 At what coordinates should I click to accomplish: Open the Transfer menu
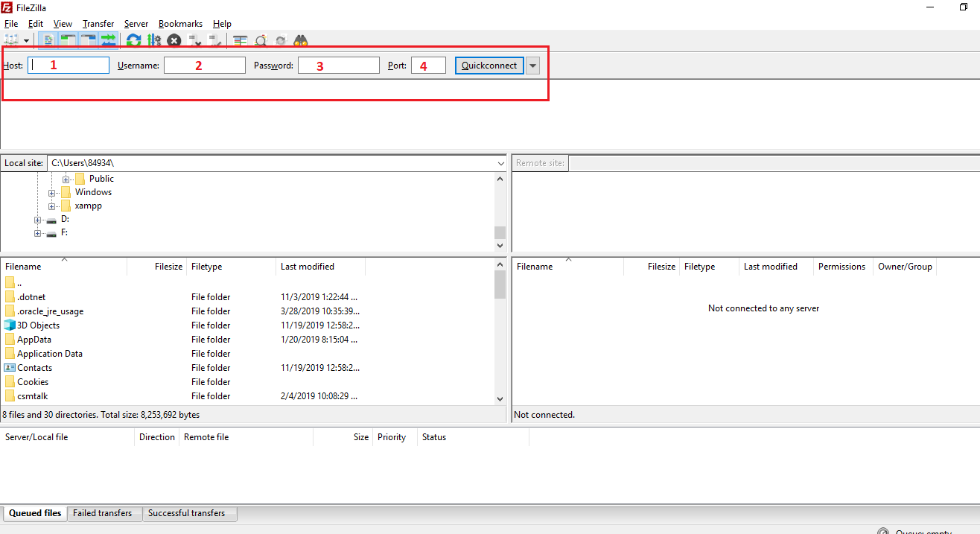coord(98,24)
